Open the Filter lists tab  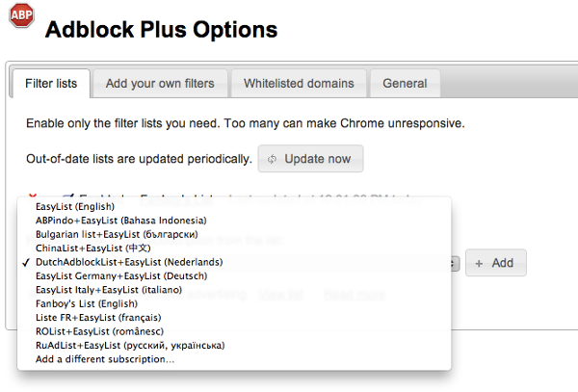[x=50, y=83]
